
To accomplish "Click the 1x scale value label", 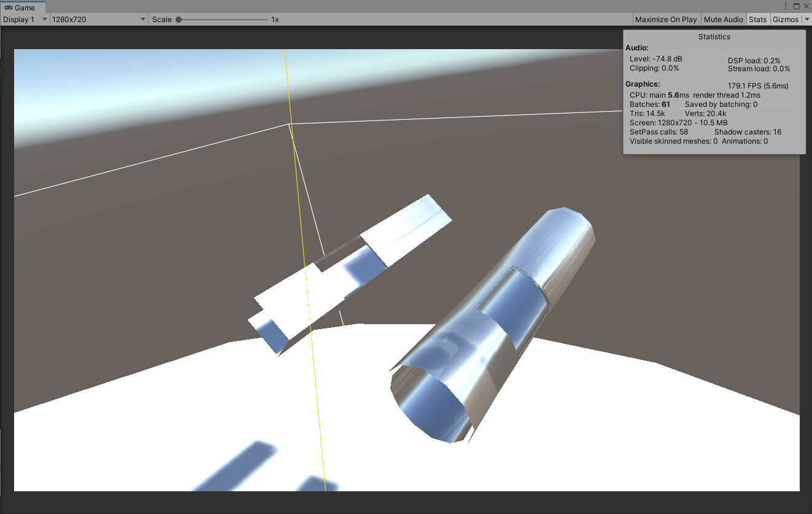I will tap(274, 19).
